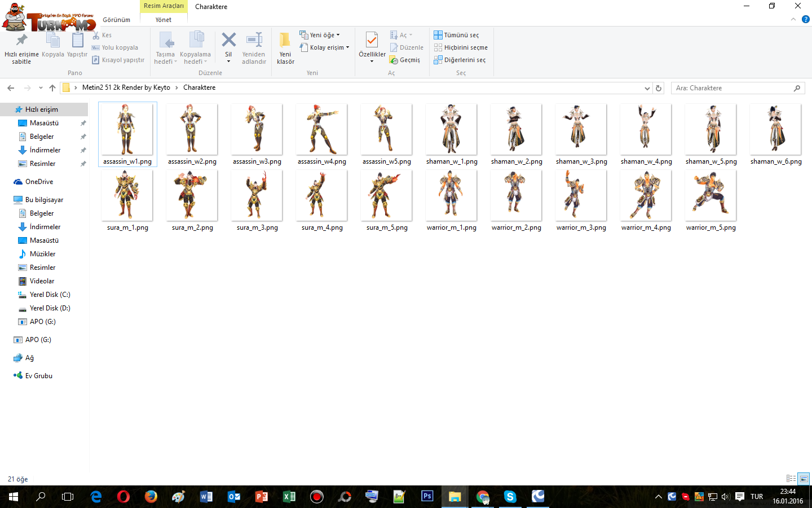
Task: Click the Resim Araçları contextual tab
Action: point(164,6)
